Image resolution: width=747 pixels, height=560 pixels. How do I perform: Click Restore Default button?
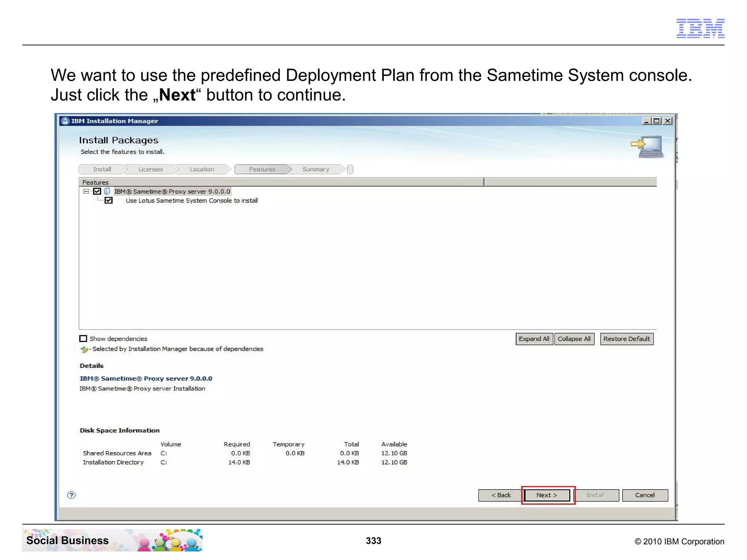point(627,339)
